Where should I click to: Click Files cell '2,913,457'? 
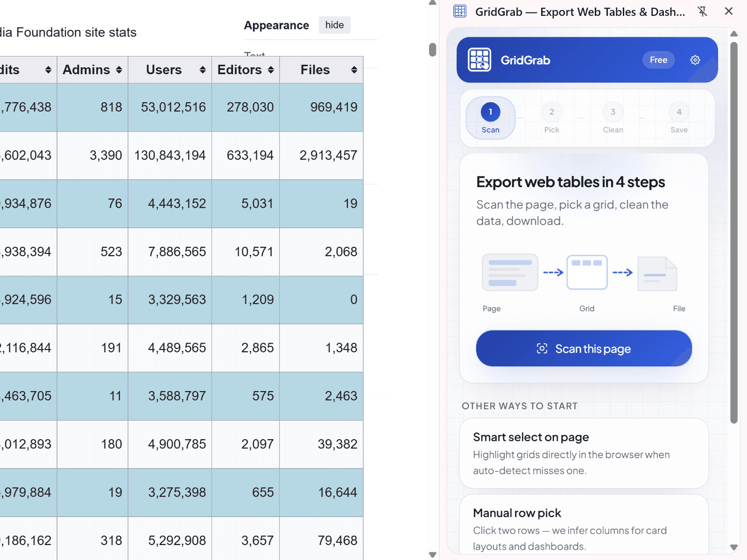click(321, 155)
